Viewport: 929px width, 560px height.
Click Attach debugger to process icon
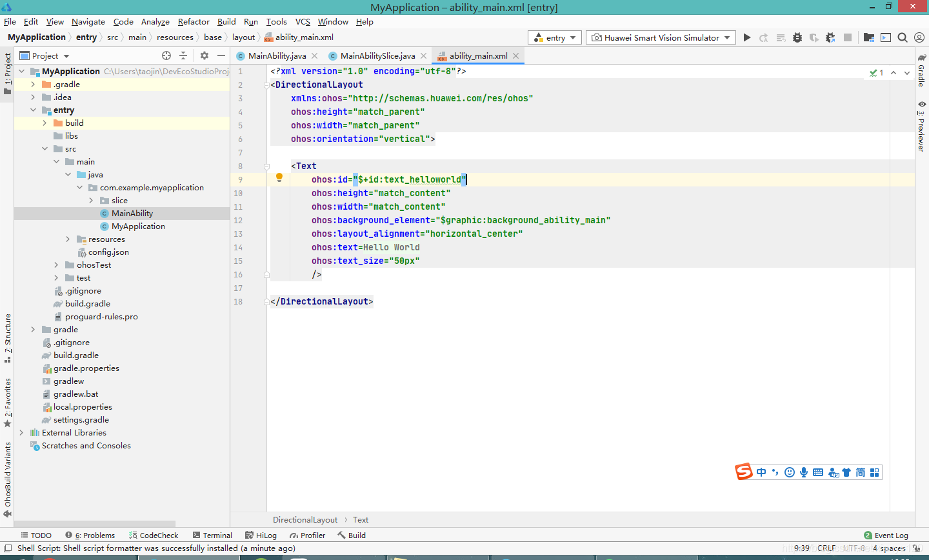pos(831,37)
